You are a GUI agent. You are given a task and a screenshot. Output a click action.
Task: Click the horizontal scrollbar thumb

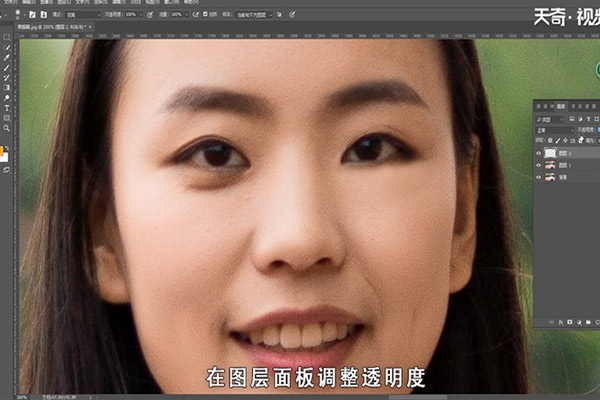(x=417, y=397)
